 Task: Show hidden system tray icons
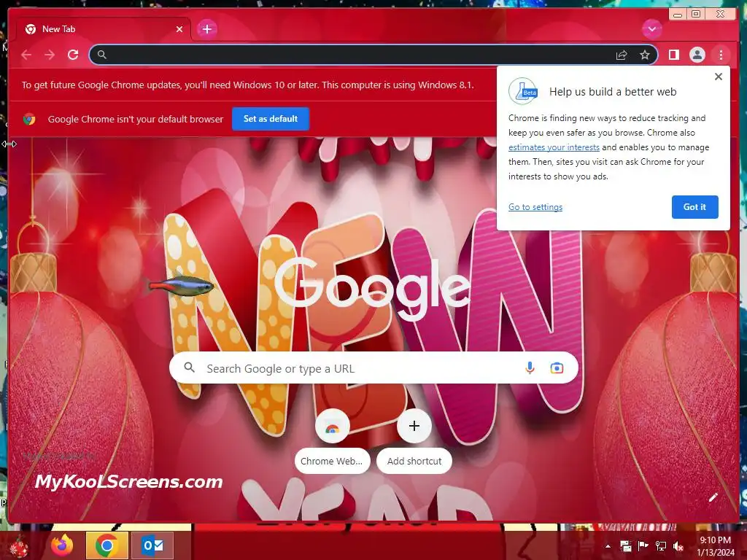pyautogui.click(x=608, y=546)
